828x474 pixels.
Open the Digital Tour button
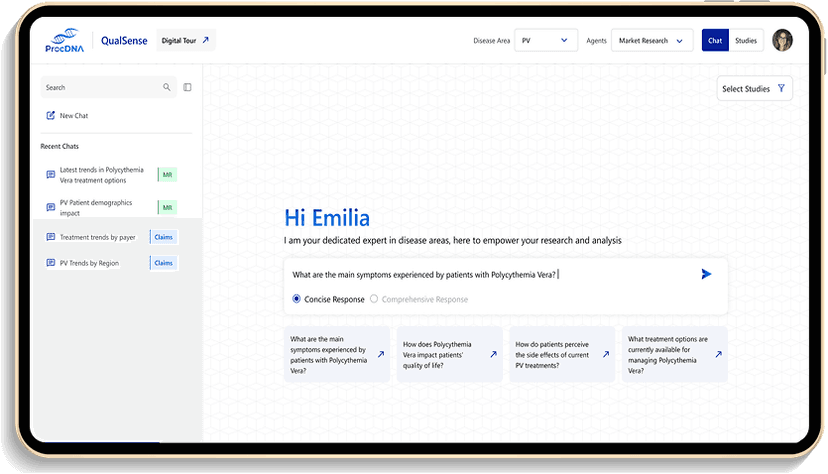click(186, 40)
